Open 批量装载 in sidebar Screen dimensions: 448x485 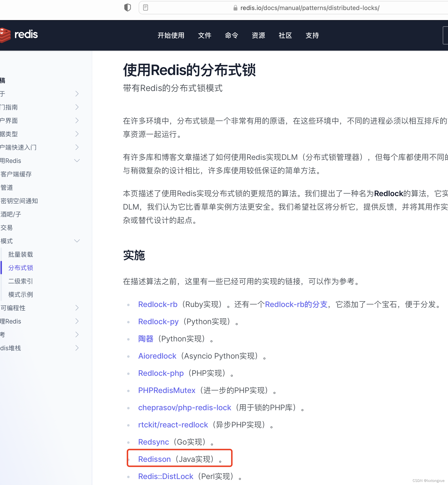pyautogui.click(x=21, y=254)
